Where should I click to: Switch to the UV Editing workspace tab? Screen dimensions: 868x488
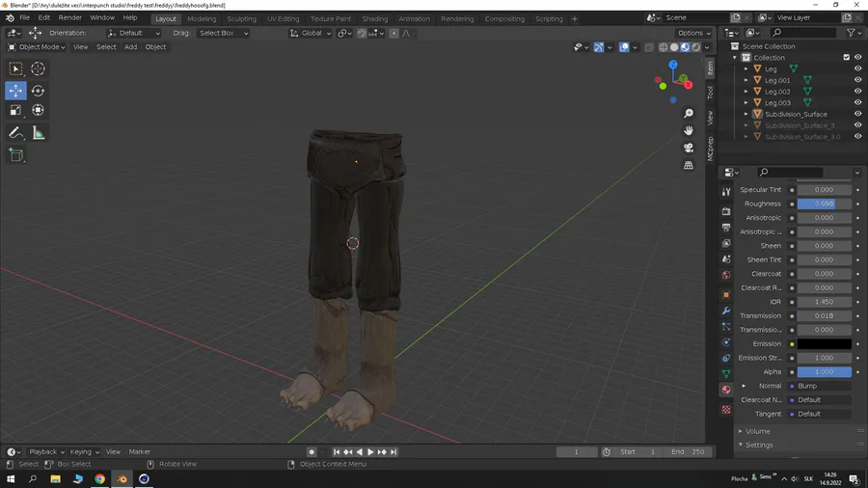283,19
